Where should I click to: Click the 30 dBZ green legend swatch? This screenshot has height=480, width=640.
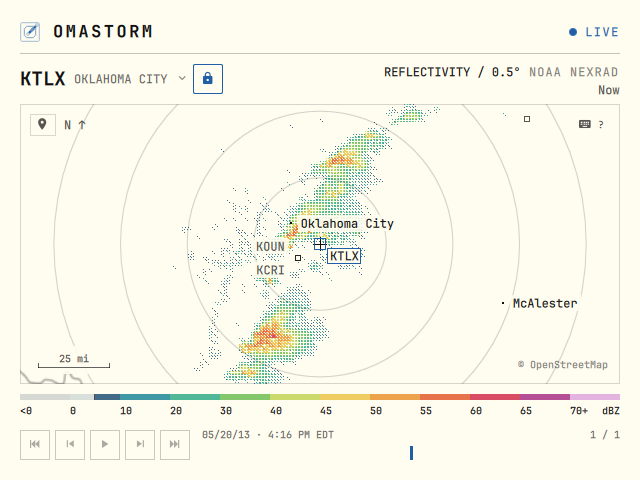(245, 397)
